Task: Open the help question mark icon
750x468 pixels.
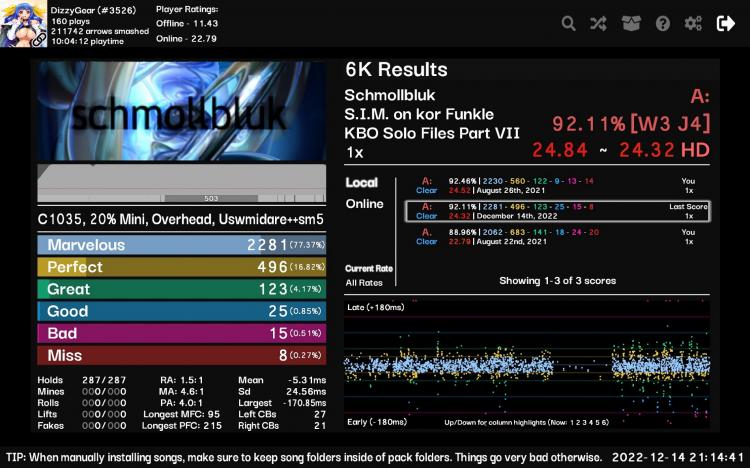Action: click(x=662, y=23)
